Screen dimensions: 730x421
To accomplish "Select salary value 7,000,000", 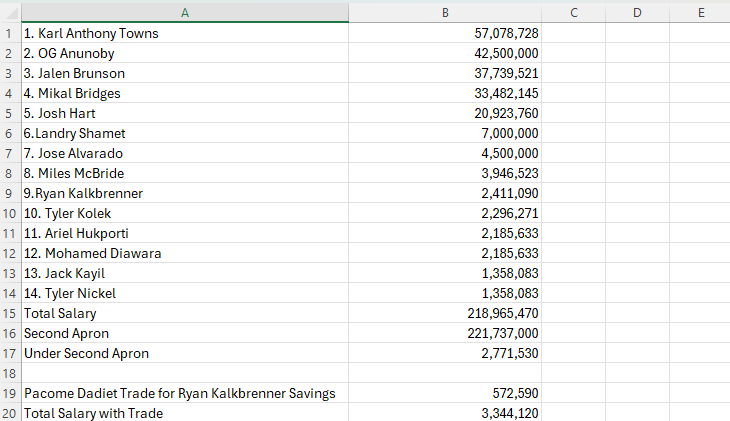I will pos(445,133).
